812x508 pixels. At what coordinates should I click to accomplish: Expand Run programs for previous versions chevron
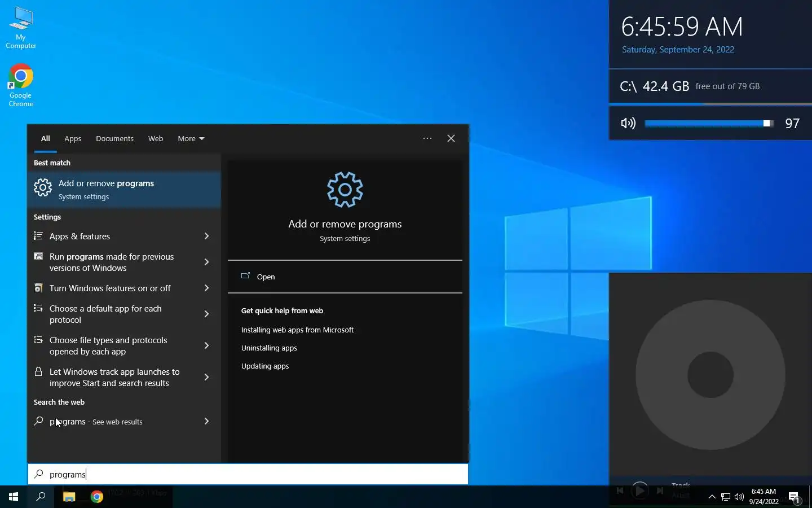click(x=206, y=262)
